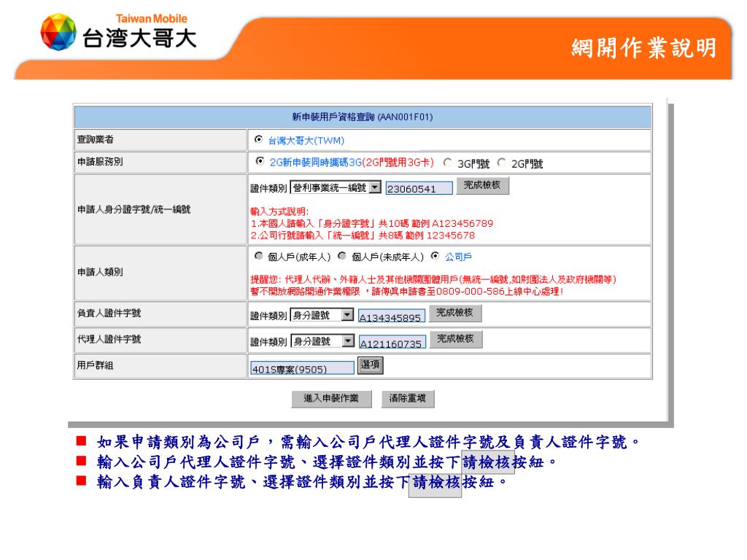Click 完成檢核 button beside 23060541
This screenshot has height=560, width=747.
click(483, 186)
